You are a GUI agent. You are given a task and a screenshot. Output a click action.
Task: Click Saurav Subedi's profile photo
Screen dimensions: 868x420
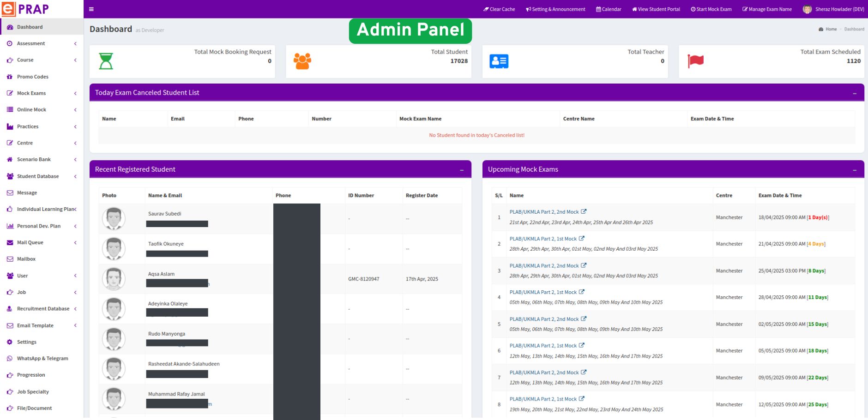114,218
